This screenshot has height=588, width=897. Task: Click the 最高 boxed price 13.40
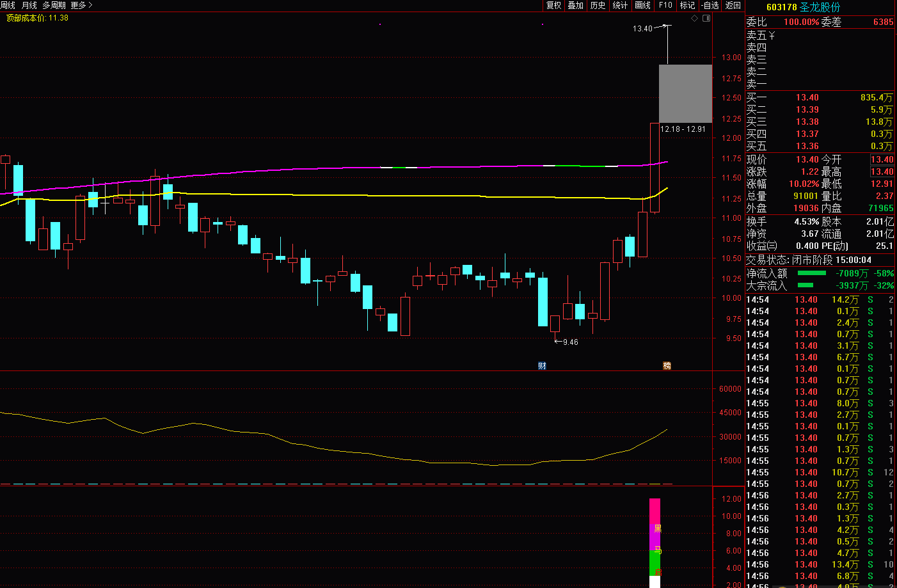pyautogui.click(x=882, y=172)
